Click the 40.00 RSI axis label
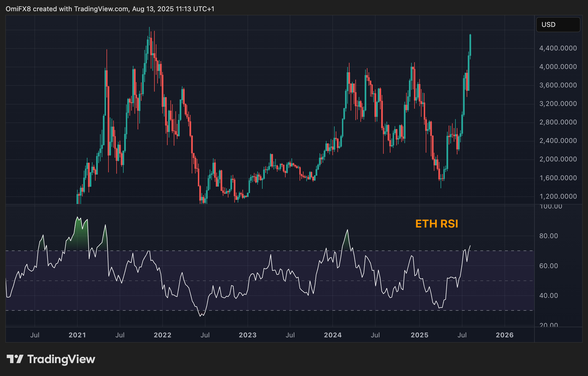588x376 pixels. point(548,296)
